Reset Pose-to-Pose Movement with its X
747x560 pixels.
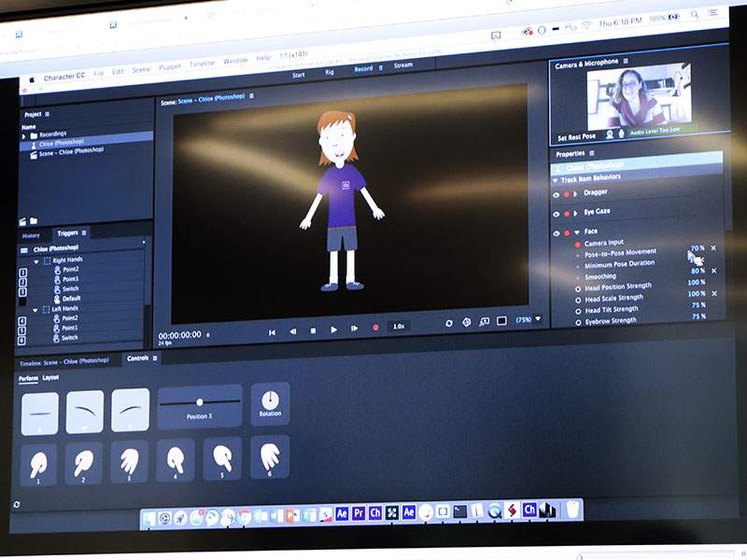tap(713, 248)
